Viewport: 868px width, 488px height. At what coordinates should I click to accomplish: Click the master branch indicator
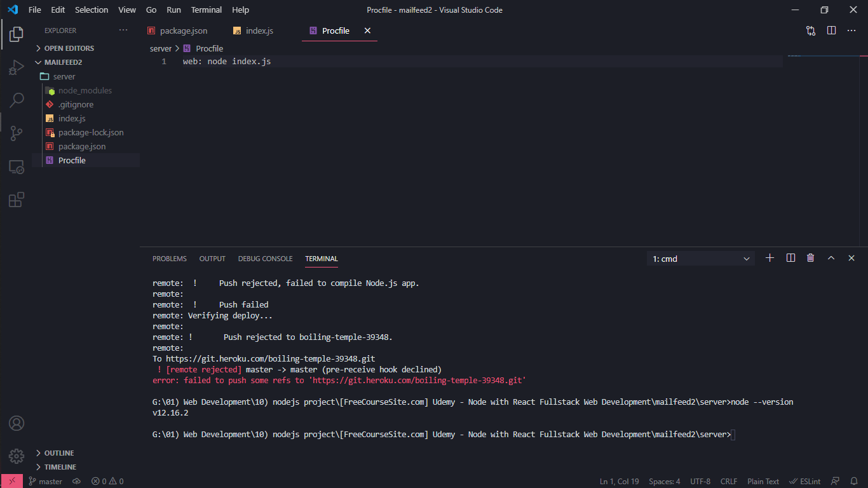[45, 481]
